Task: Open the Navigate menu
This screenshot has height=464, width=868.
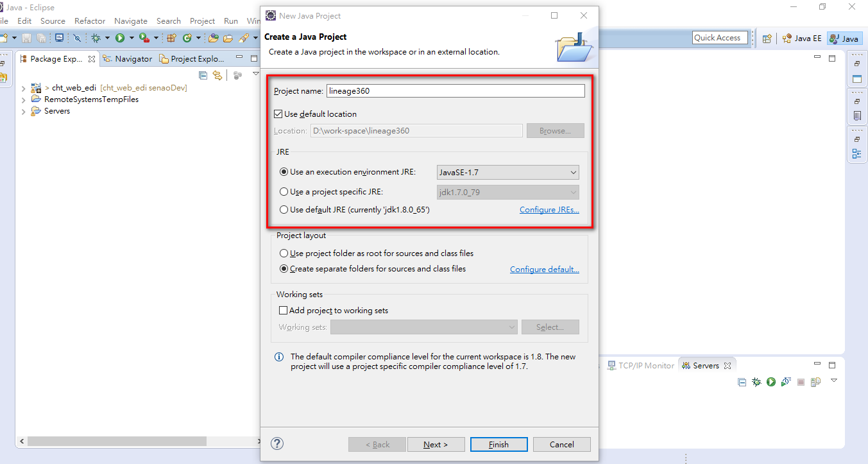Action: pos(131,21)
